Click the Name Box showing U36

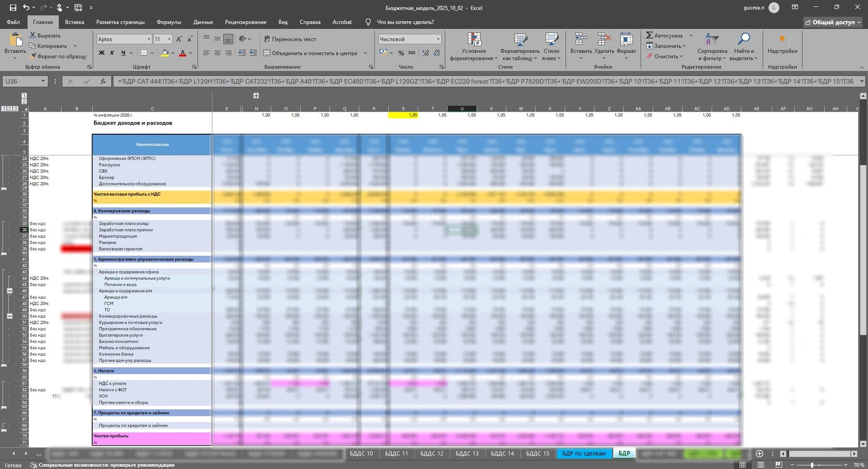[22, 81]
